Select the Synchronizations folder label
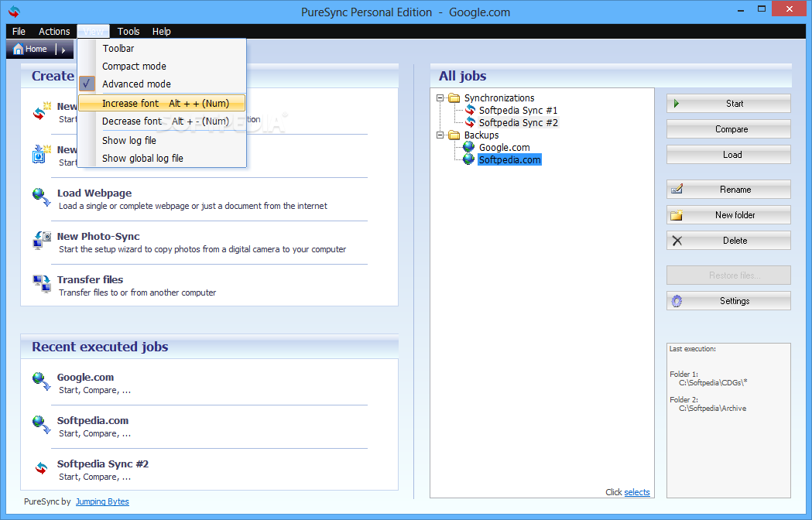The height and width of the screenshot is (520, 812). point(499,98)
